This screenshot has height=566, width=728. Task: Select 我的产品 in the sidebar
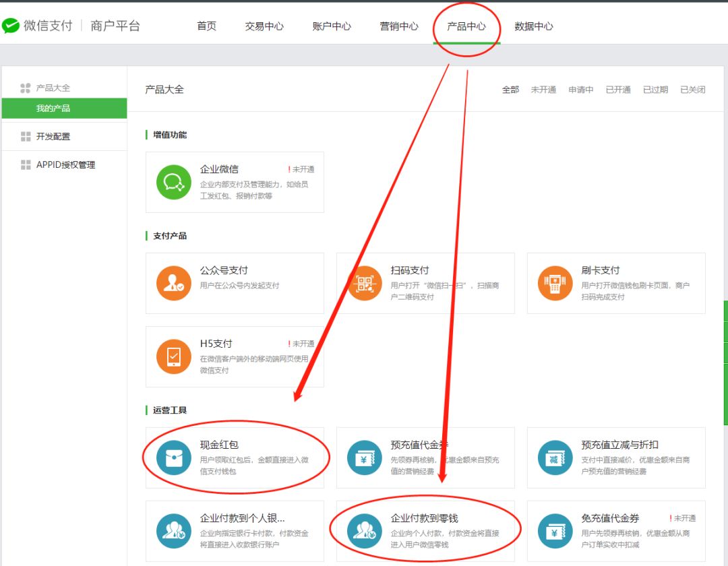64,108
